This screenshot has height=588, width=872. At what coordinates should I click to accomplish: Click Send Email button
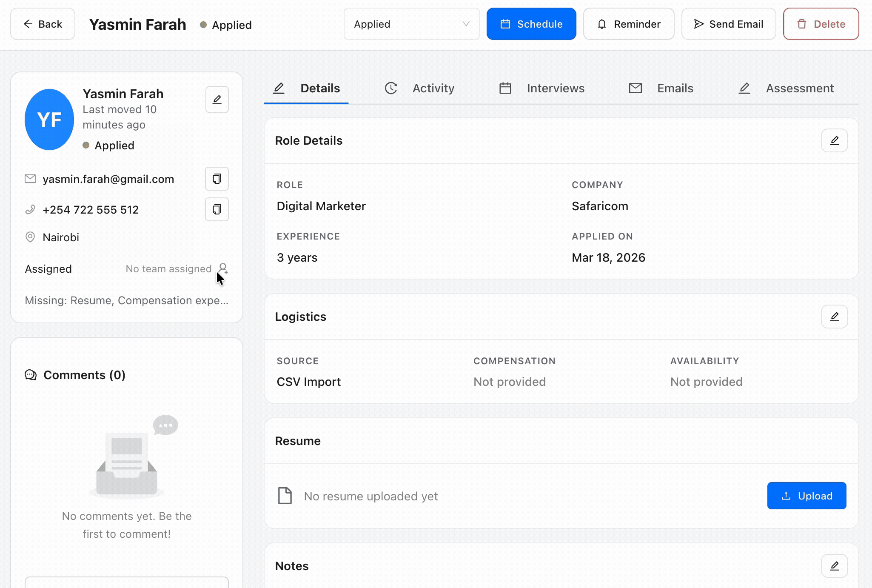tap(729, 24)
